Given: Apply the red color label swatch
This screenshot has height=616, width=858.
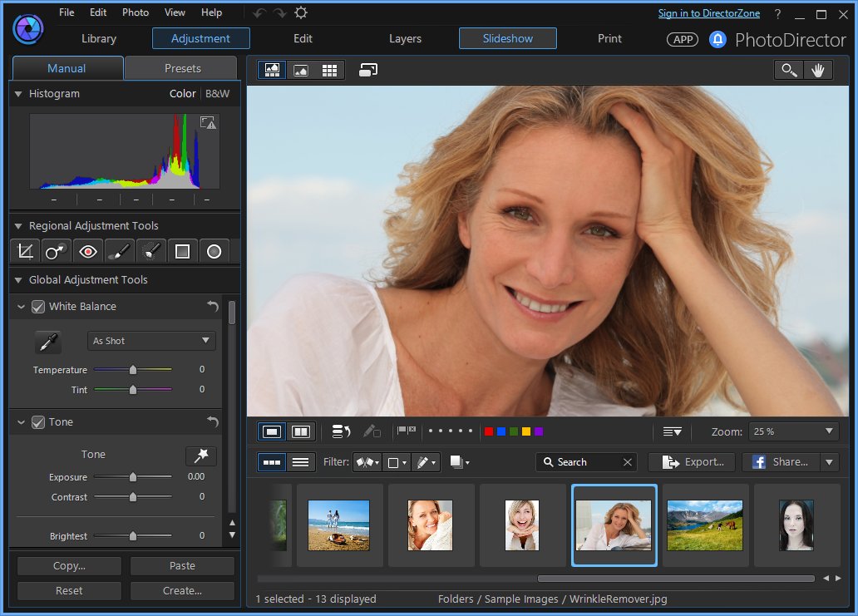Looking at the screenshot, I should (489, 431).
